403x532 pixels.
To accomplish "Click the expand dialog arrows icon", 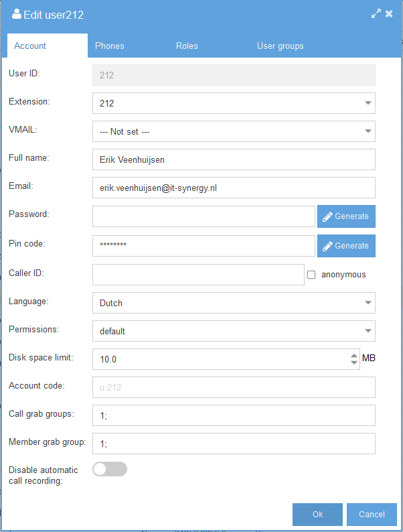I will pos(376,14).
